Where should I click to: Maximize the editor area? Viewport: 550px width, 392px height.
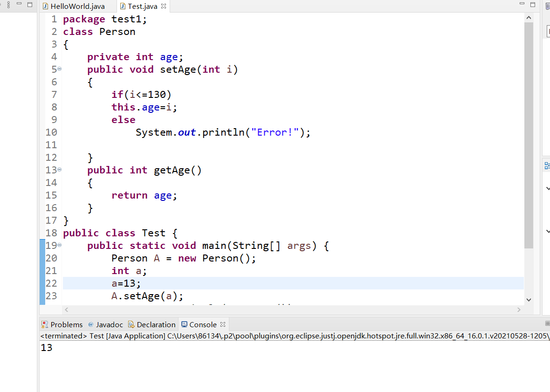pyautogui.click(x=533, y=5)
